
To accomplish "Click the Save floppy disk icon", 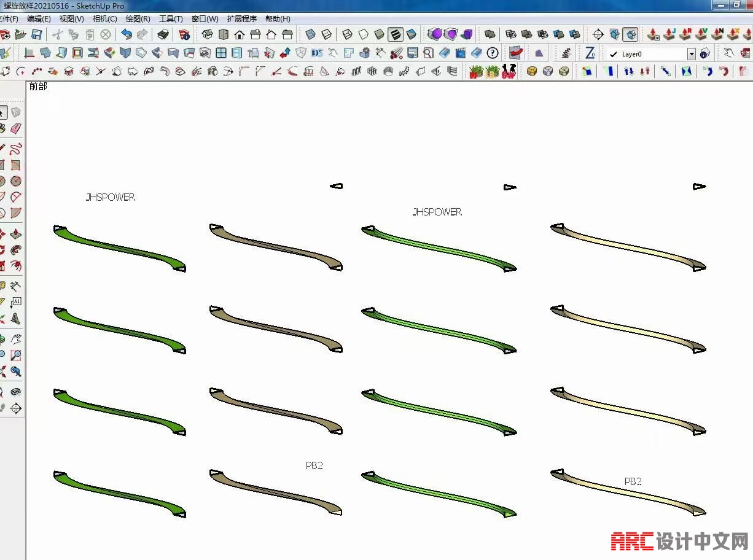I will point(37,34).
